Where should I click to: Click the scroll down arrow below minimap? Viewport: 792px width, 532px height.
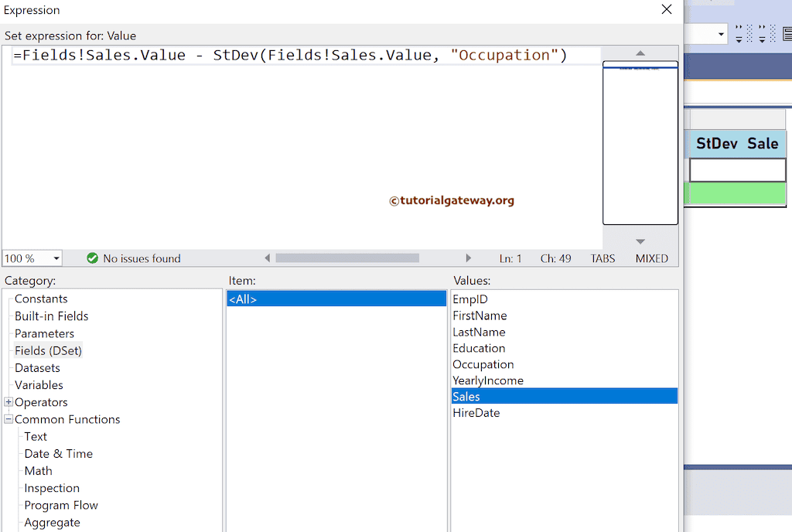coord(640,242)
